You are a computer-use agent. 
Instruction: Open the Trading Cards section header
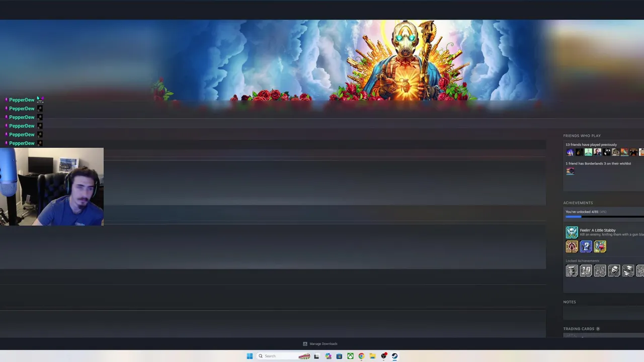579,329
